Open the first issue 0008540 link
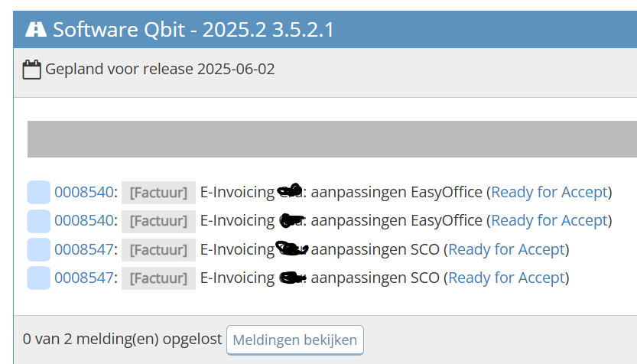 click(x=83, y=192)
